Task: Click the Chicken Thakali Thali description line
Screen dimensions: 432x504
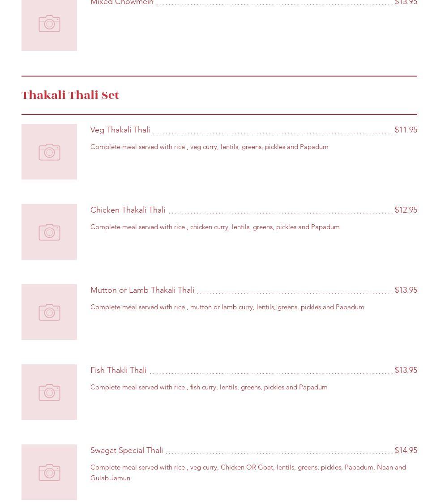Action: [215, 227]
